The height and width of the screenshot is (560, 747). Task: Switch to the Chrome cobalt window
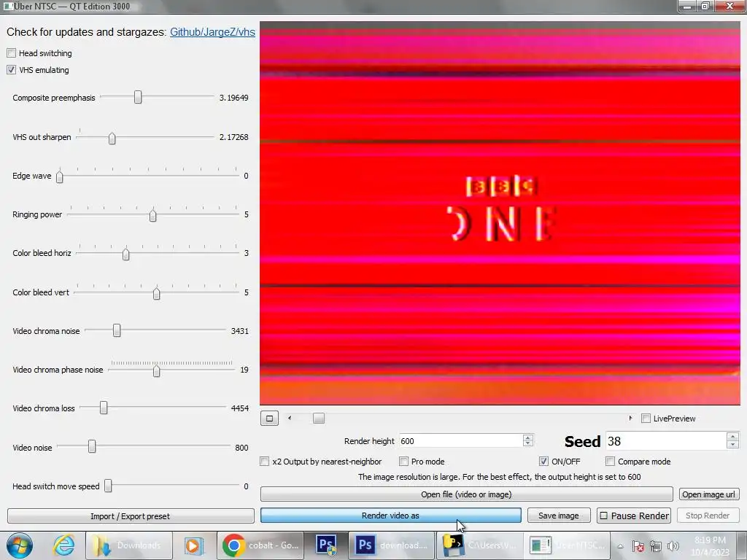click(x=260, y=545)
